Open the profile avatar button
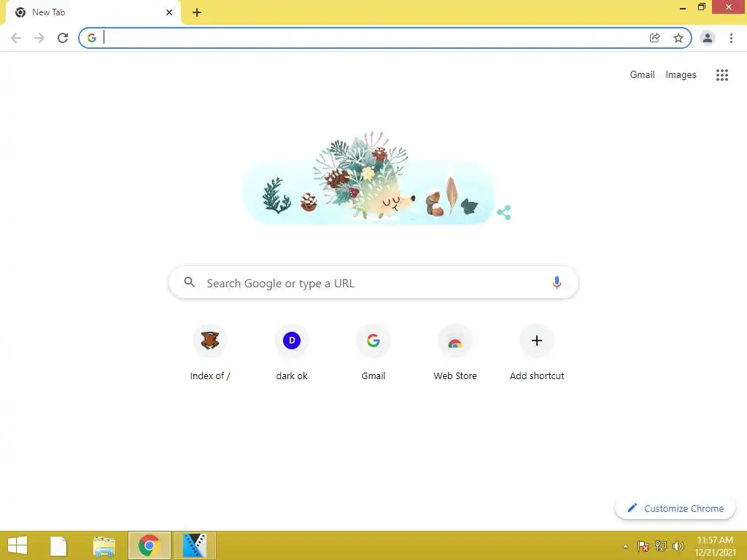The width and height of the screenshot is (747, 560). [x=708, y=38]
